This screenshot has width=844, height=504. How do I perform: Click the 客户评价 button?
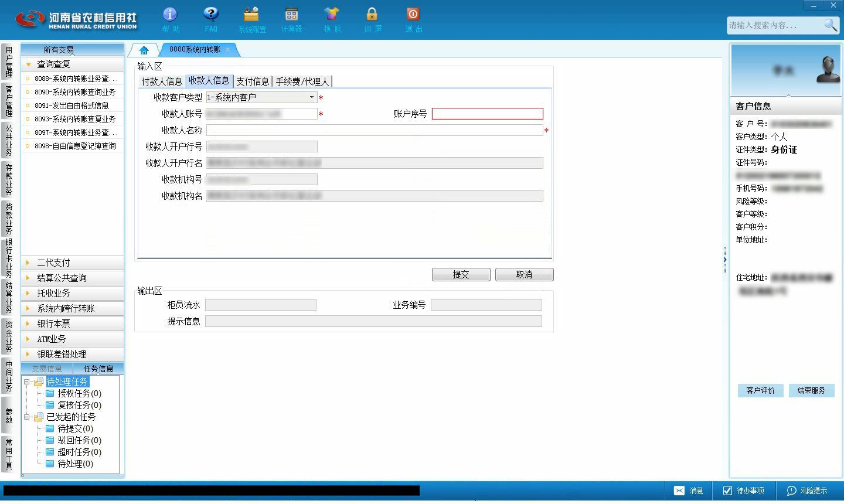pos(760,390)
